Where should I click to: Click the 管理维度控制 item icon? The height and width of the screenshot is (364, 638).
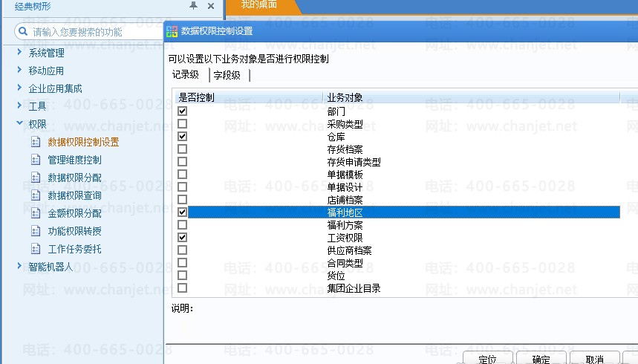point(34,160)
